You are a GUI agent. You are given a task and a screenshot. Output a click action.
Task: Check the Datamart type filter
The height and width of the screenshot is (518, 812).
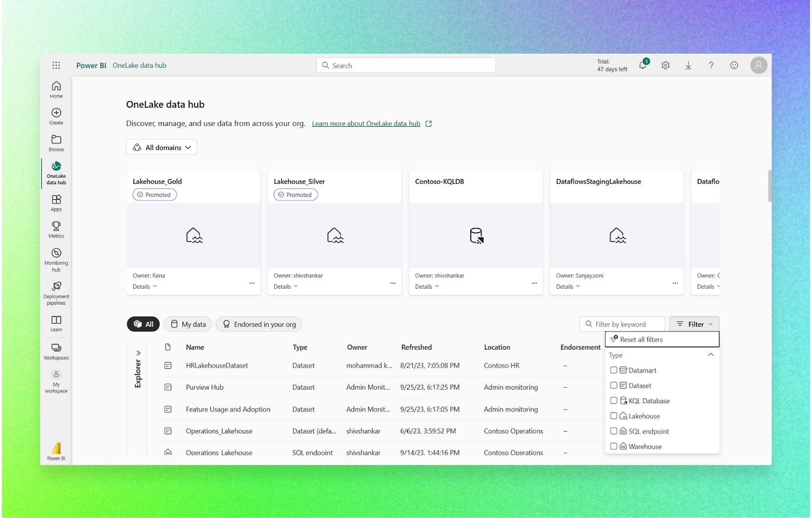pyautogui.click(x=614, y=370)
